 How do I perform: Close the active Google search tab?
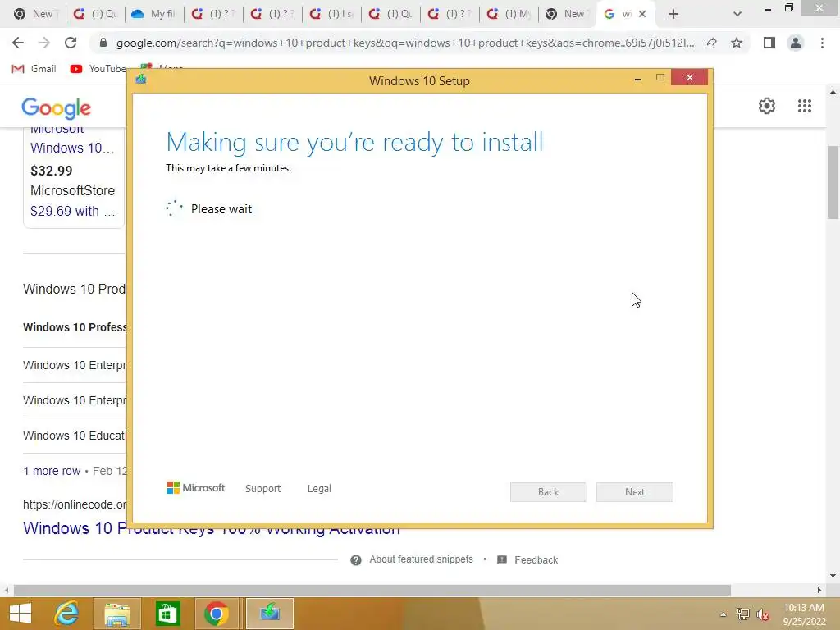click(642, 15)
